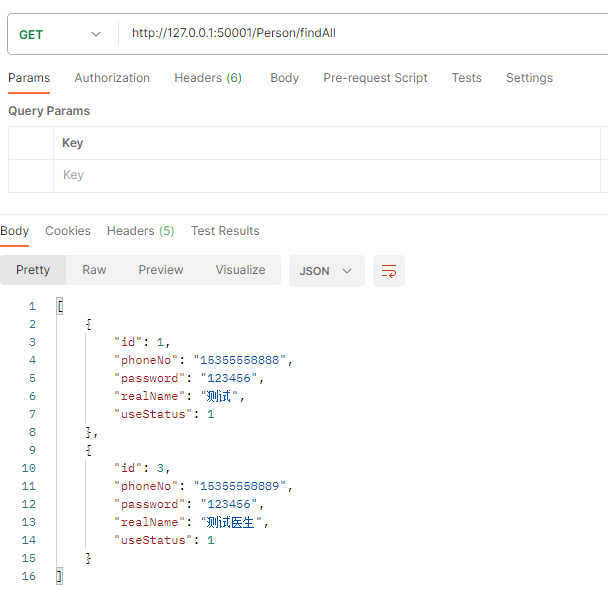This screenshot has width=608, height=598.
Task: Go to the Tests tab
Action: point(466,78)
